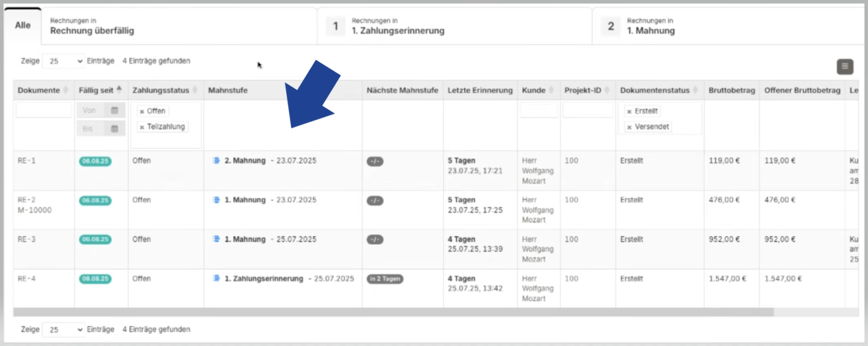The width and height of the screenshot is (868, 346).
Task: Open the calendar picker for the Von date
Action: [x=115, y=110]
